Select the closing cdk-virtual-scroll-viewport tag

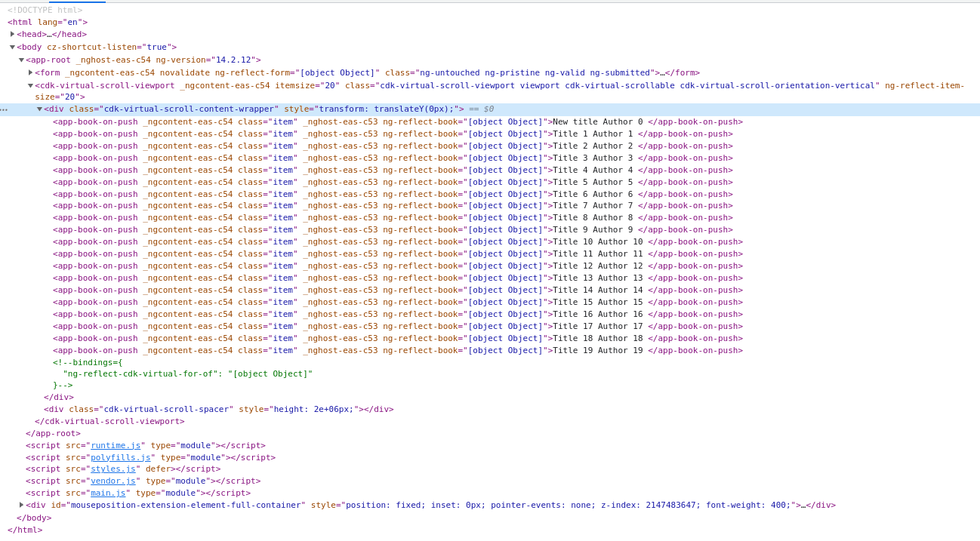click(x=109, y=421)
